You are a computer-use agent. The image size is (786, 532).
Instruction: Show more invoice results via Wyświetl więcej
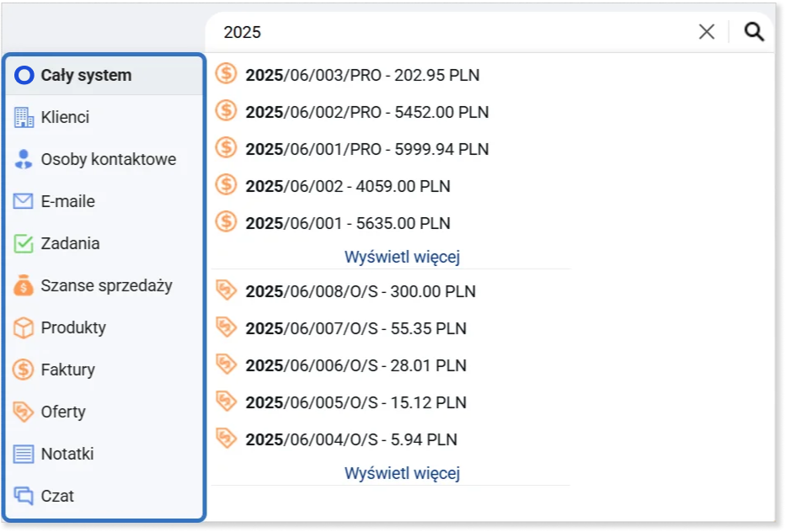click(402, 256)
